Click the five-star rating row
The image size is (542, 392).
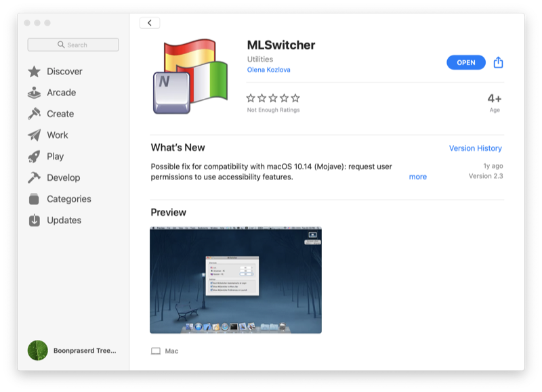coord(273,98)
